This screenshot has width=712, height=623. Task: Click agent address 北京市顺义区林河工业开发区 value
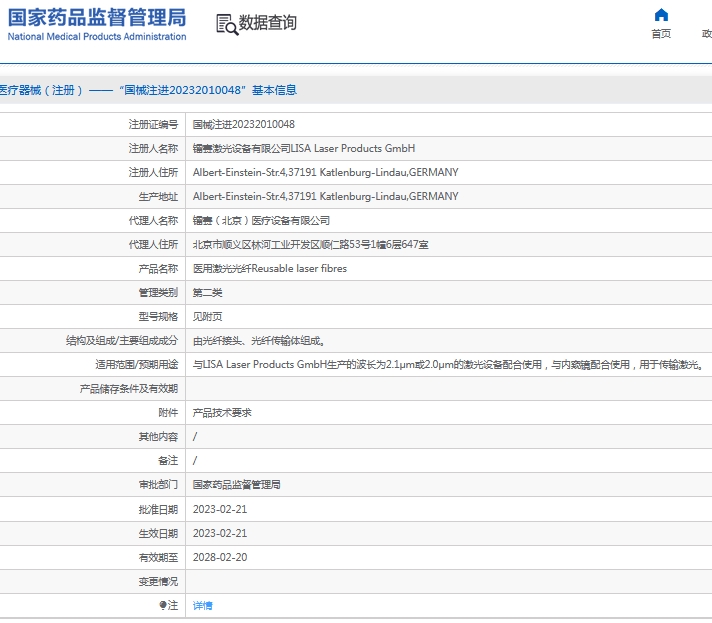(x=311, y=245)
